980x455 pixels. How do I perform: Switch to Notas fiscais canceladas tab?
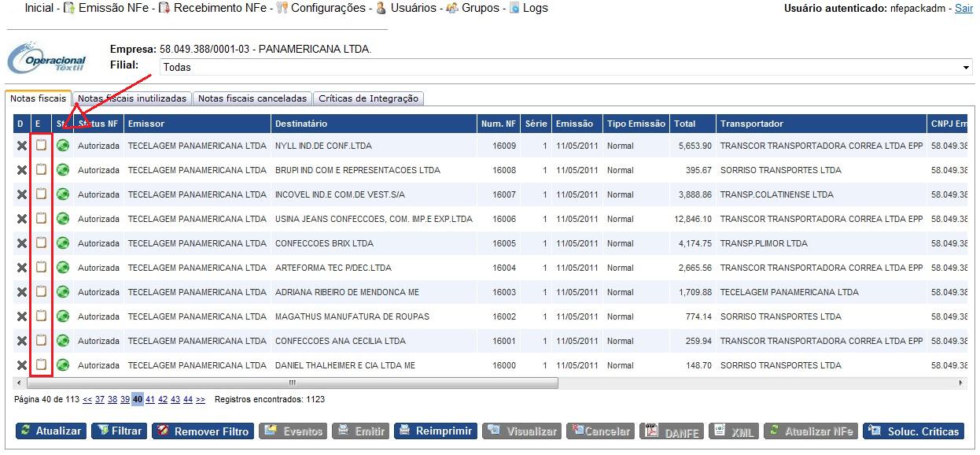(x=252, y=98)
